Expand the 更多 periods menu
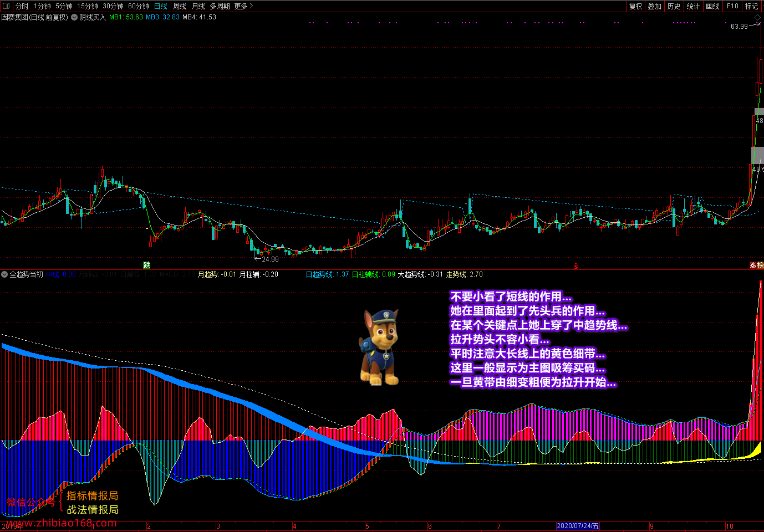Screen dimensions: 764x532 coord(243,6)
